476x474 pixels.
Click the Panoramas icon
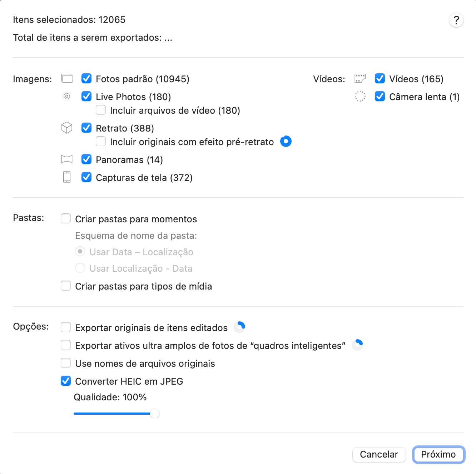[67, 159]
